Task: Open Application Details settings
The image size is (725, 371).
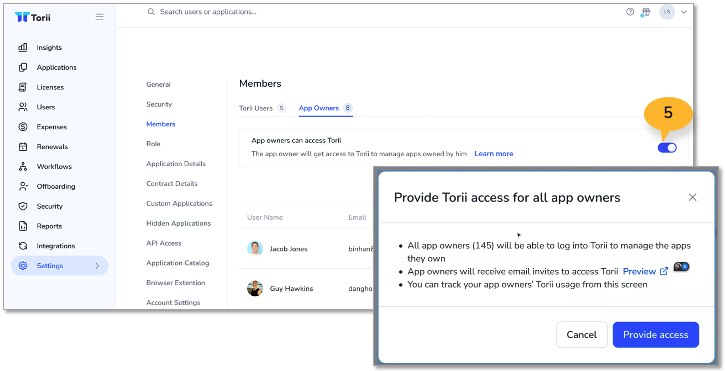Action: coord(176,164)
